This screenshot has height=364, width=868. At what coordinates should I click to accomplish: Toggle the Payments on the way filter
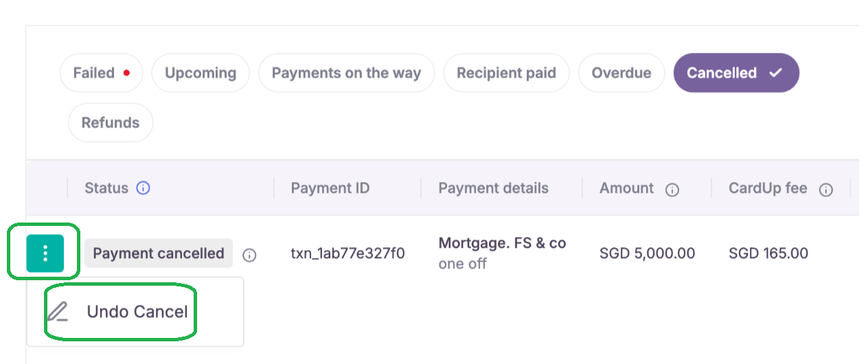click(x=347, y=73)
